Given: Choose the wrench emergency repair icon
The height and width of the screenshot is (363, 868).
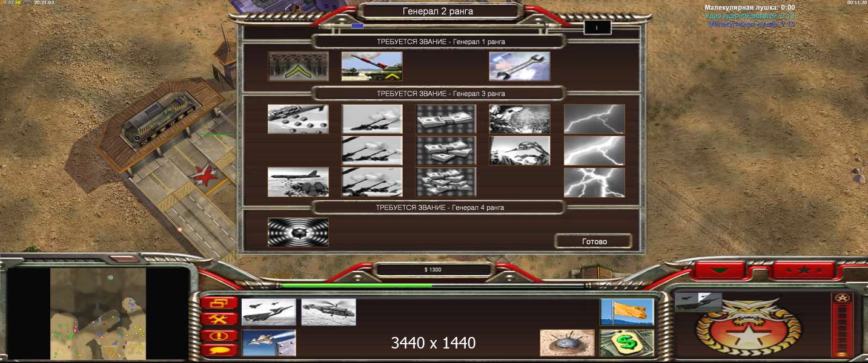Looking at the screenshot, I should 520,66.
